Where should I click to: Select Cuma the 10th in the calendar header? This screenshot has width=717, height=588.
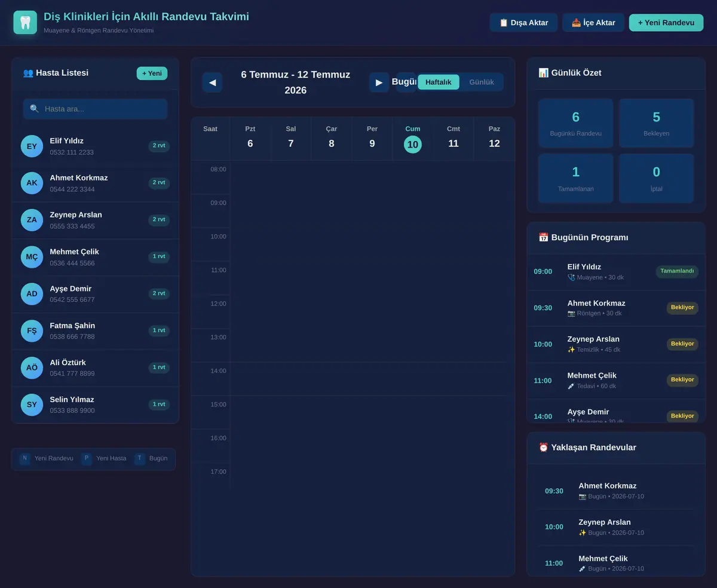tap(413, 139)
